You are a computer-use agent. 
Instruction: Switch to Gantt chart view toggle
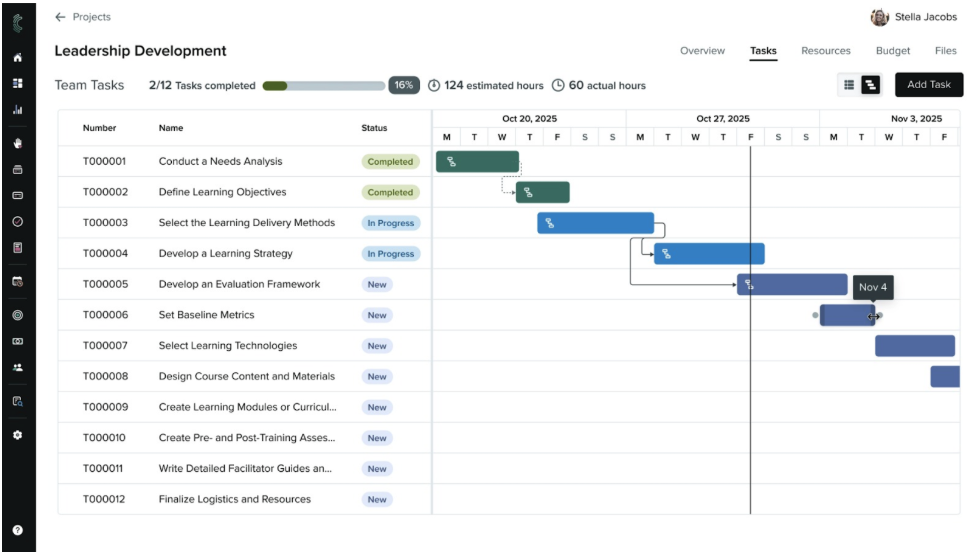click(870, 85)
